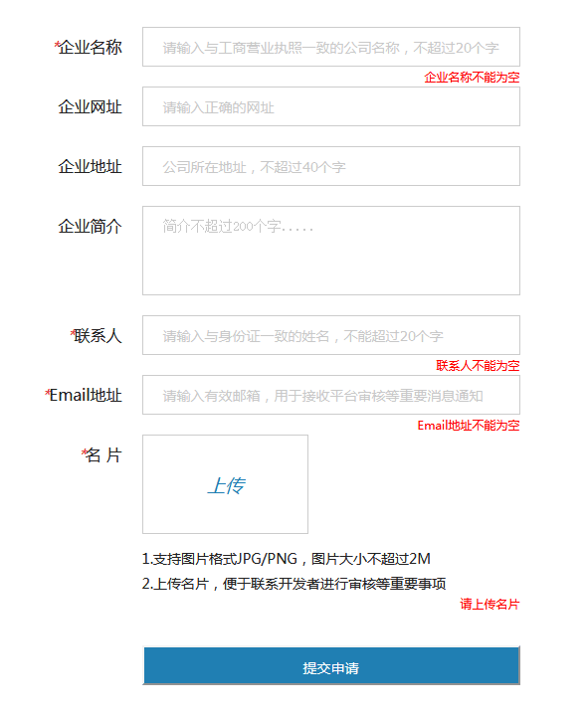Submit the form with 提交申请 button
This screenshot has height=715, width=588.
click(x=330, y=666)
